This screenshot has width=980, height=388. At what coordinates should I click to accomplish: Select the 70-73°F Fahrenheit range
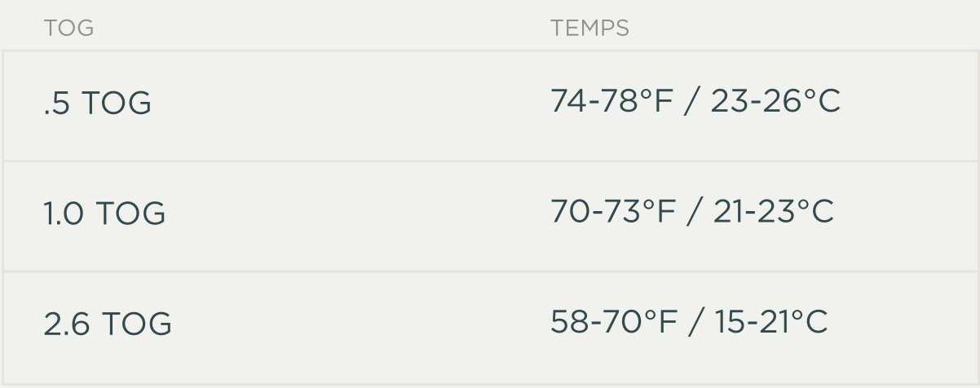613,212
